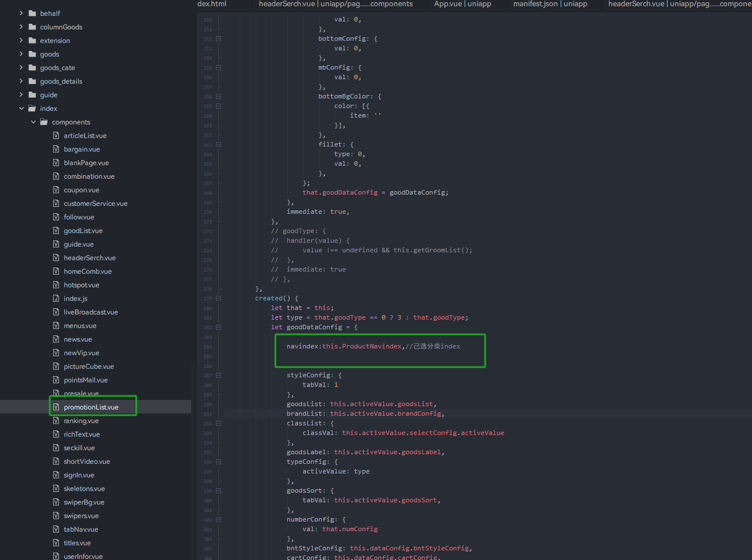The image size is (752, 560).
Task: Click the goods folder icon
Action: pyautogui.click(x=32, y=54)
